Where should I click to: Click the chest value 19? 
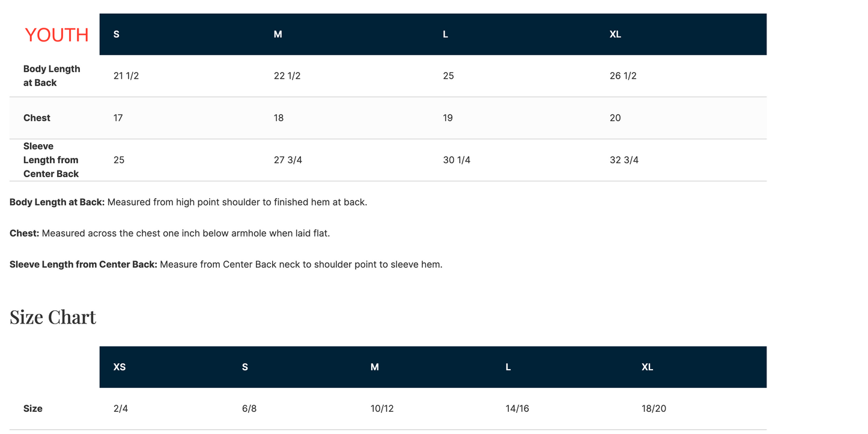448,118
